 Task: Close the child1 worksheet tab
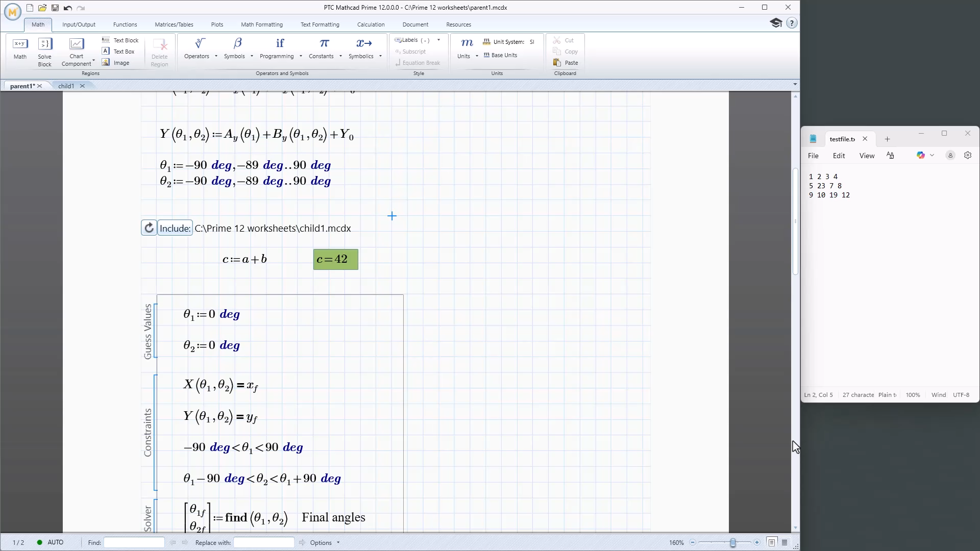tap(82, 86)
